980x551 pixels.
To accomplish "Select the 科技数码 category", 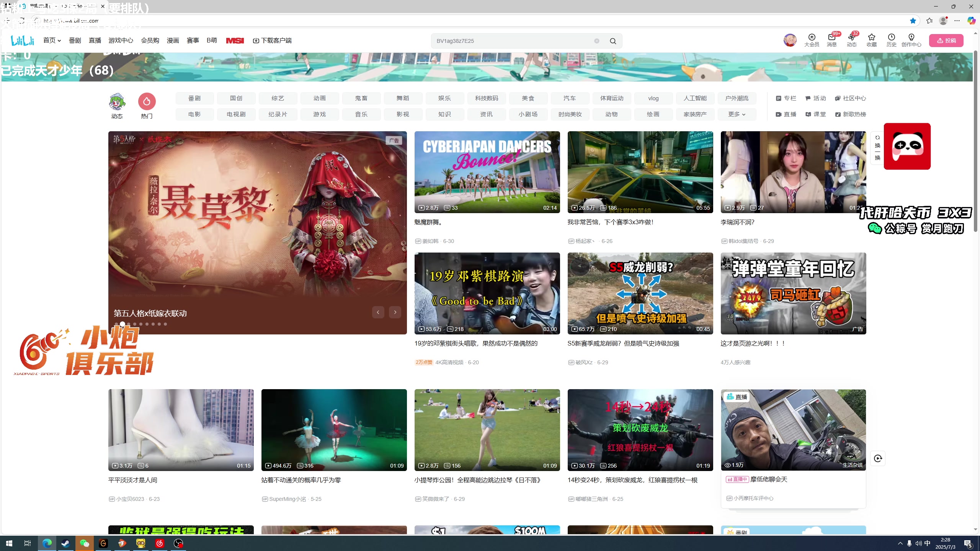I will point(487,98).
